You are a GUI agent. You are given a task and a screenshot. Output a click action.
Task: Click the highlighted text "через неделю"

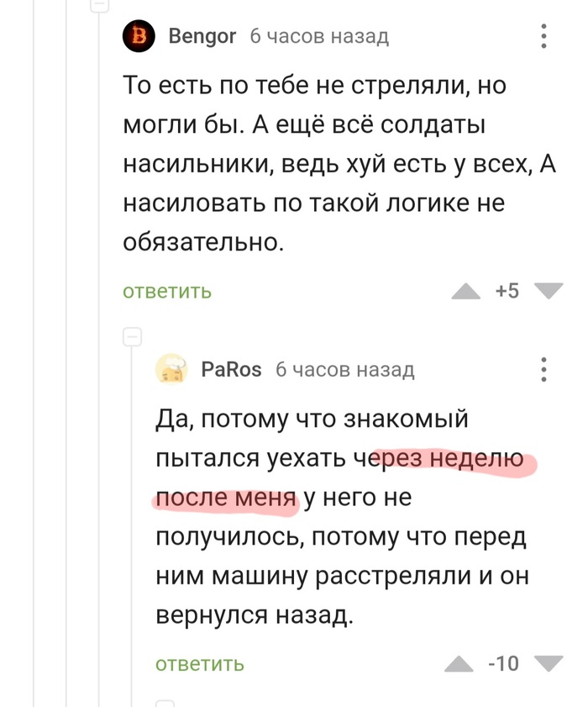[x=445, y=459]
